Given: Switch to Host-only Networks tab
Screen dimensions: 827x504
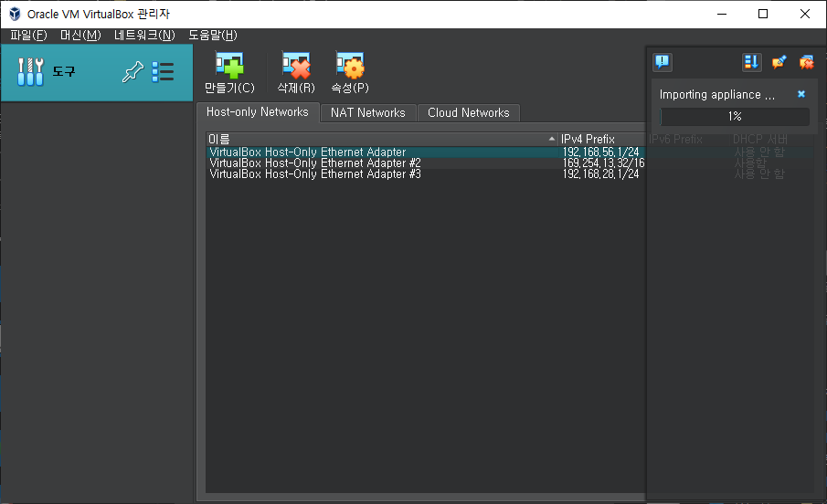Looking at the screenshot, I should pyautogui.click(x=258, y=111).
